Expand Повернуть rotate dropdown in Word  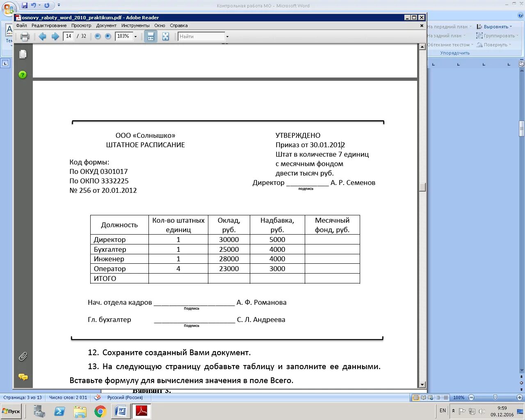coord(510,45)
